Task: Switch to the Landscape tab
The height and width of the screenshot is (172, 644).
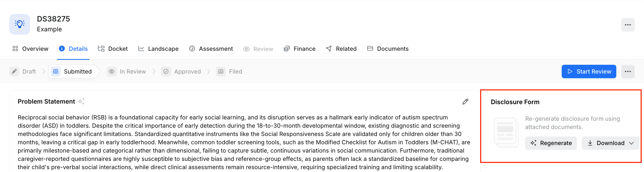Action: coord(158,49)
